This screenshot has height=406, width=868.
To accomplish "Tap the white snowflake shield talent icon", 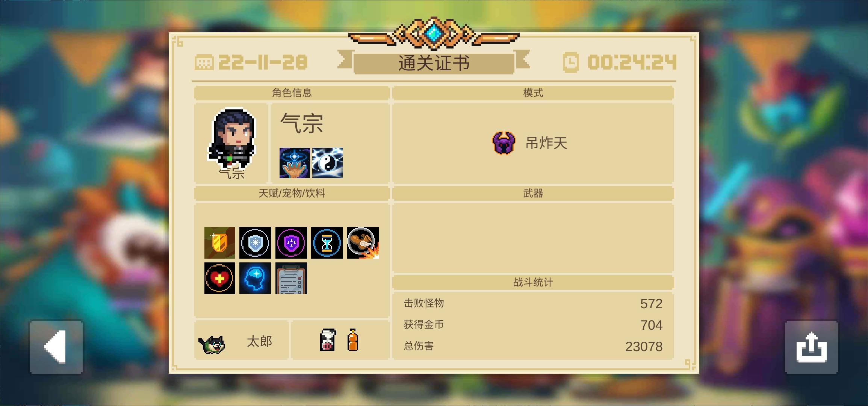I will (255, 243).
